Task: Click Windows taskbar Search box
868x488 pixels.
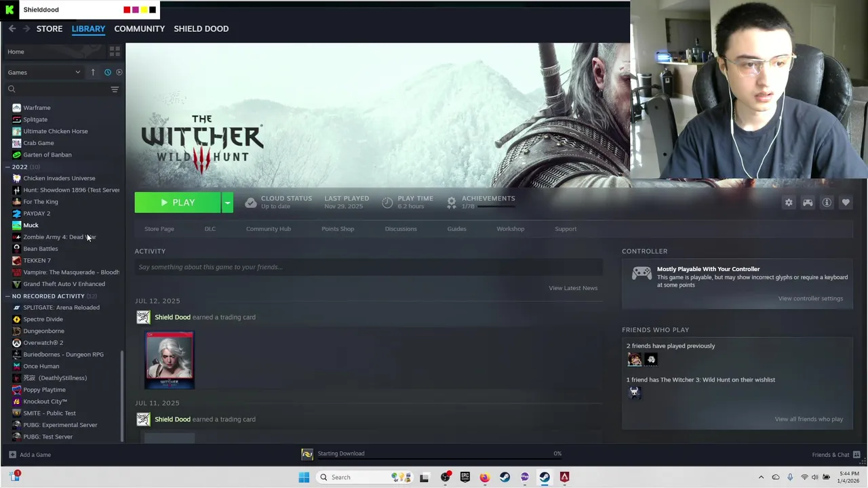Action: pyautogui.click(x=364, y=477)
